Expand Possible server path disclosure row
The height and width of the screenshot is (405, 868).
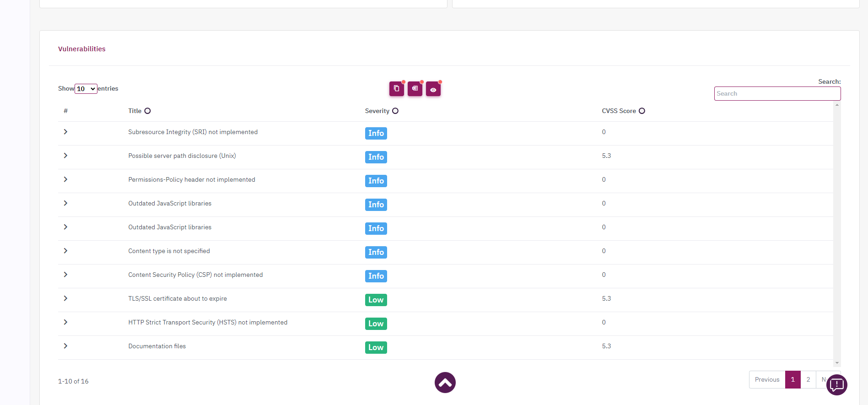coord(65,156)
